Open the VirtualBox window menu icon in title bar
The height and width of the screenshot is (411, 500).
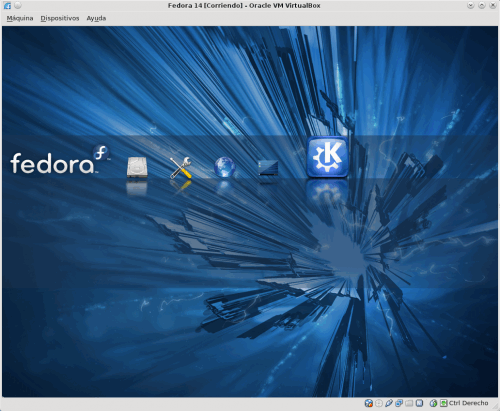coord(7,6)
